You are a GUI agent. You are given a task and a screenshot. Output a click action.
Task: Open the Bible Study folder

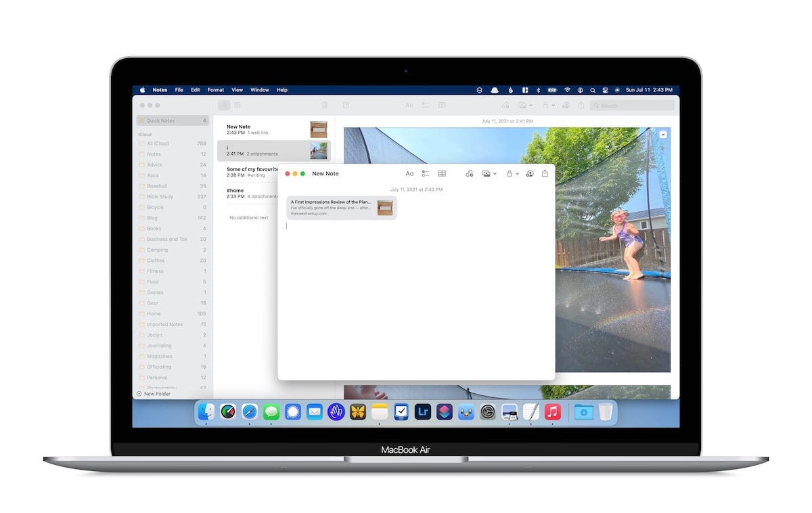(x=173, y=197)
